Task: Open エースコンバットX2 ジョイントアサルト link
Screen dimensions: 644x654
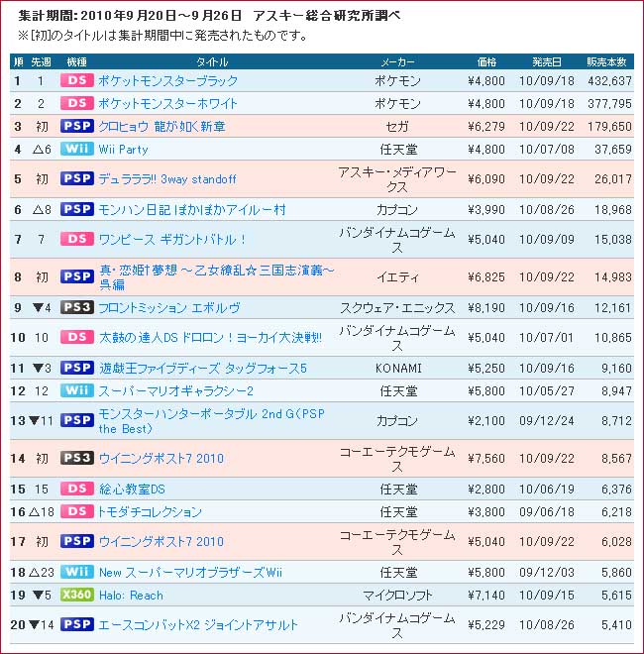Action: pyautogui.click(x=198, y=625)
